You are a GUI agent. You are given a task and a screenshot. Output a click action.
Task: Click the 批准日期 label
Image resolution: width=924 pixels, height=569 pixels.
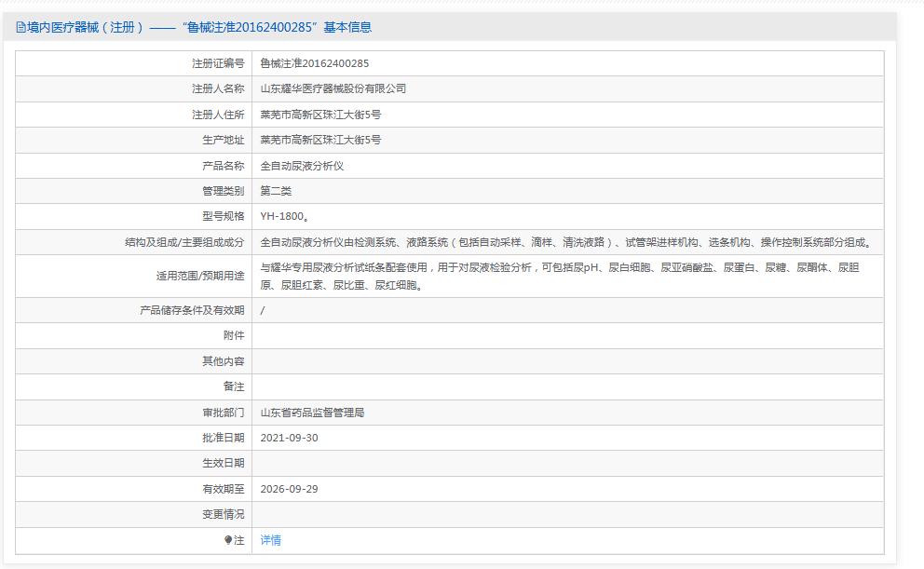(x=224, y=438)
